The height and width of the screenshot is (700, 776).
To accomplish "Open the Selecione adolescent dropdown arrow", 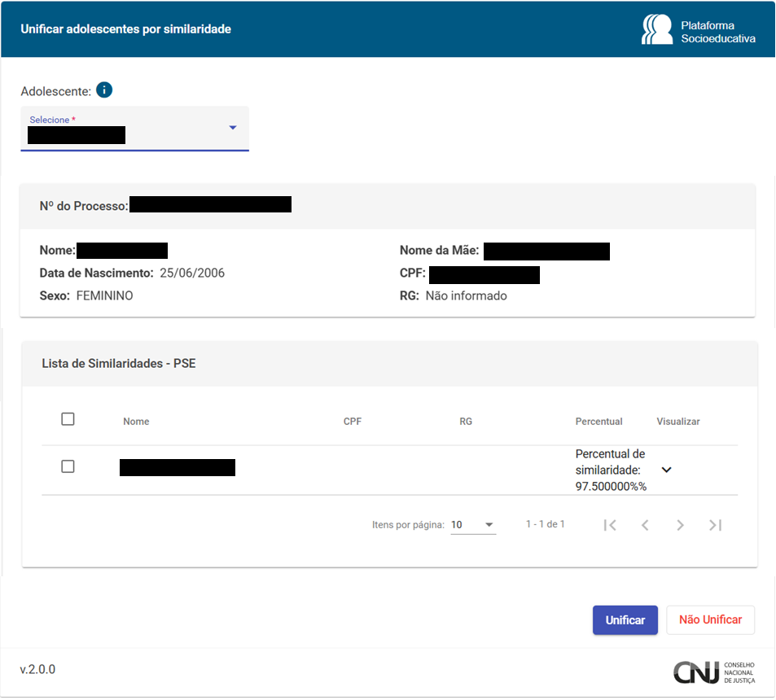I will [x=233, y=128].
